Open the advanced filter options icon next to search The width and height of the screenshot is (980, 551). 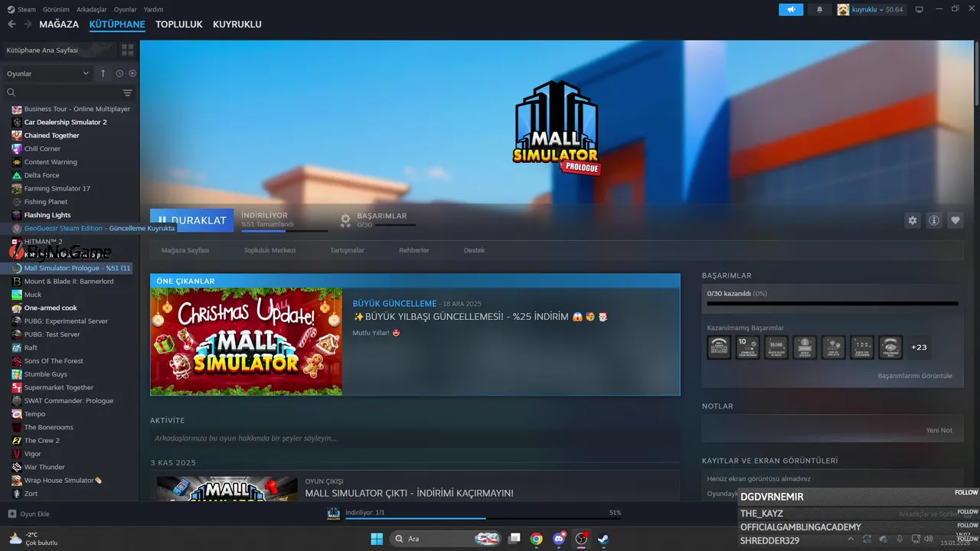pos(128,93)
